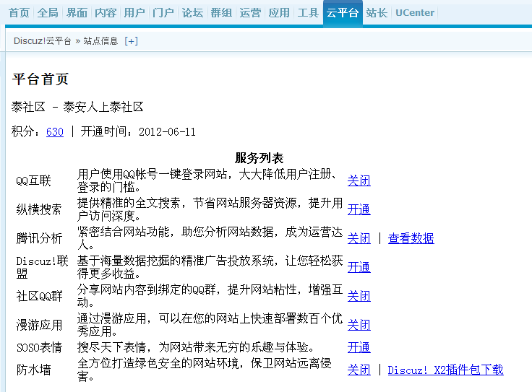Screen dimensions: 532x392
Task: Click the 社区QQ群 service name
Action: [x=39, y=296]
